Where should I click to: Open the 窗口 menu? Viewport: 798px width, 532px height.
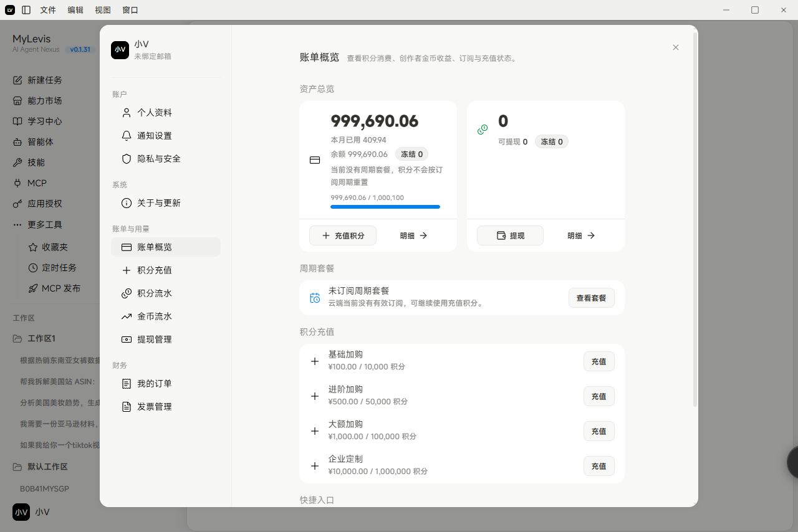click(x=130, y=10)
